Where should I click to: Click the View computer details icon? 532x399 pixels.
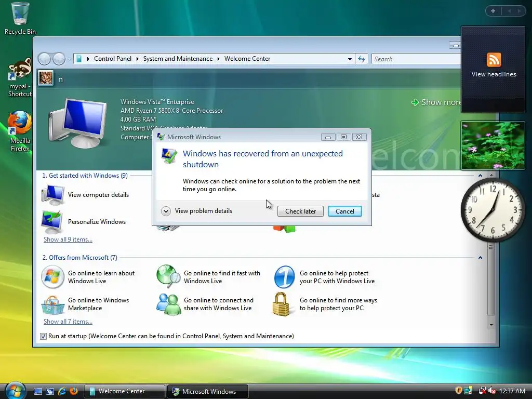tap(53, 195)
